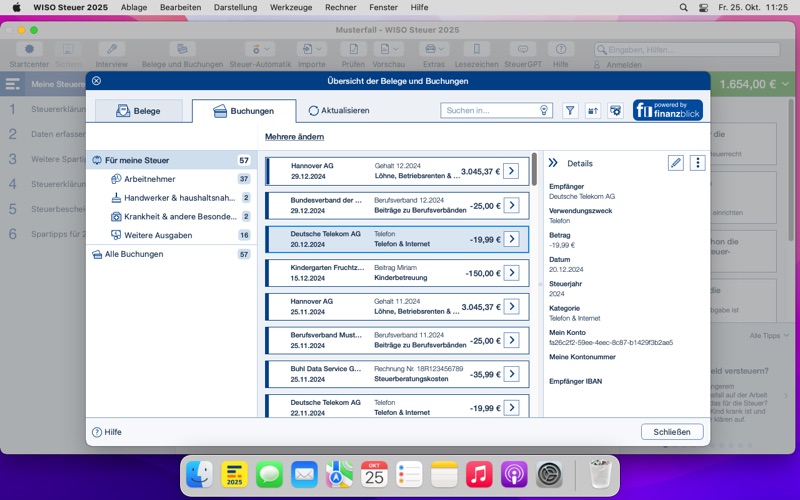Open the Werkzeuge menu
Screen dimensions: 800x500
[x=291, y=7]
